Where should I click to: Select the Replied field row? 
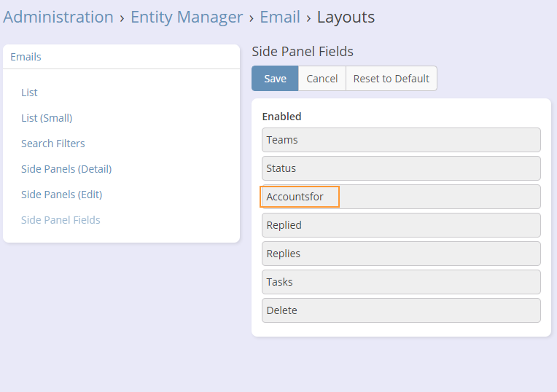pyautogui.click(x=401, y=225)
